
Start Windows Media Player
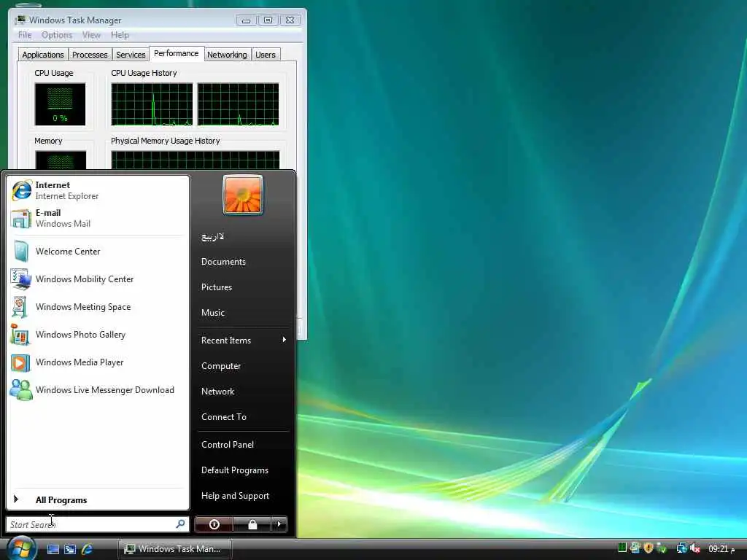click(x=98, y=362)
